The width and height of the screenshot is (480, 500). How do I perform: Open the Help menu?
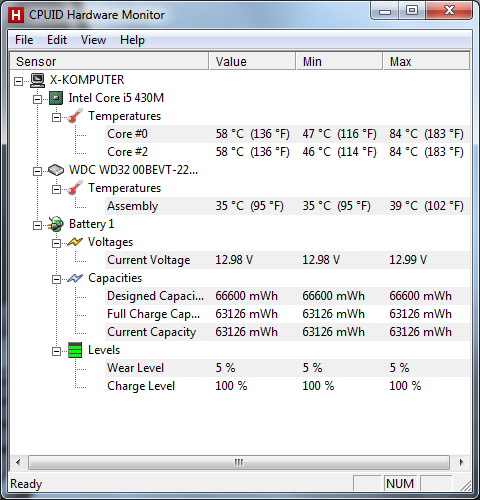click(x=132, y=40)
